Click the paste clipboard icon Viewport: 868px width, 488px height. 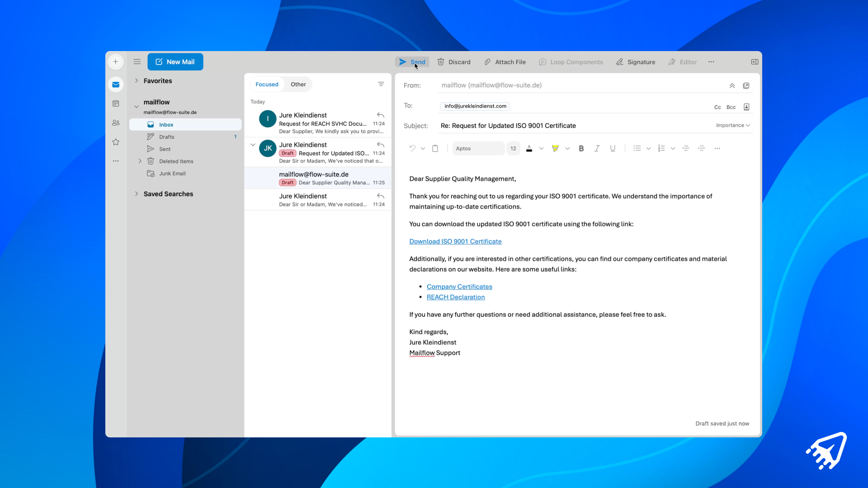435,148
